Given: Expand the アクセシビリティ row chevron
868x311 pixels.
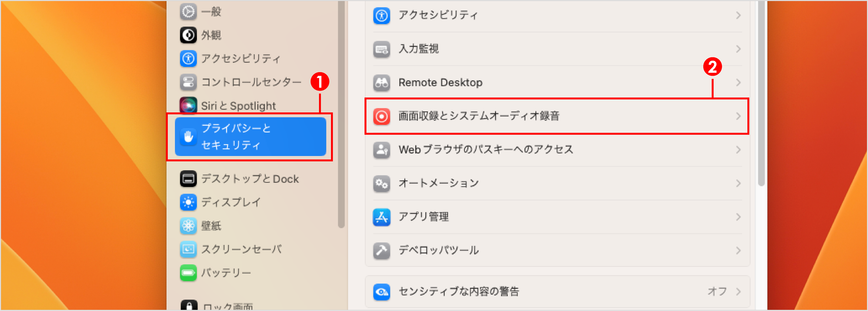Looking at the screenshot, I should pos(739,15).
